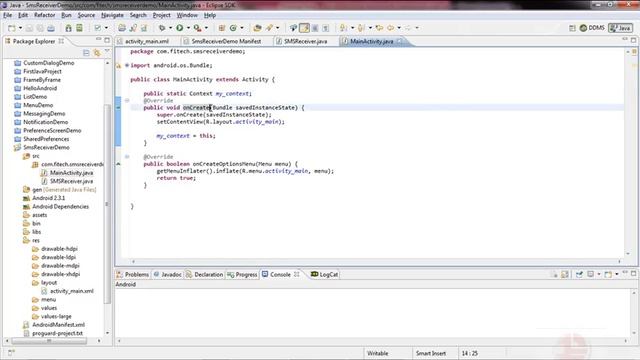Switch to SmsReceiverDemo Manifest editor tab

(x=226, y=41)
